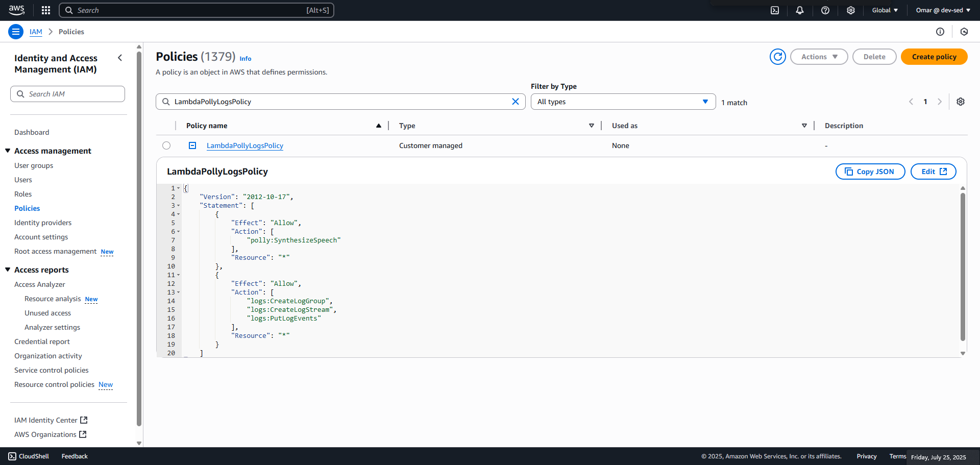Image resolution: width=980 pixels, height=465 pixels.
Task: Click the sidebar vertical scrollbar
Action: pos(139,239)
